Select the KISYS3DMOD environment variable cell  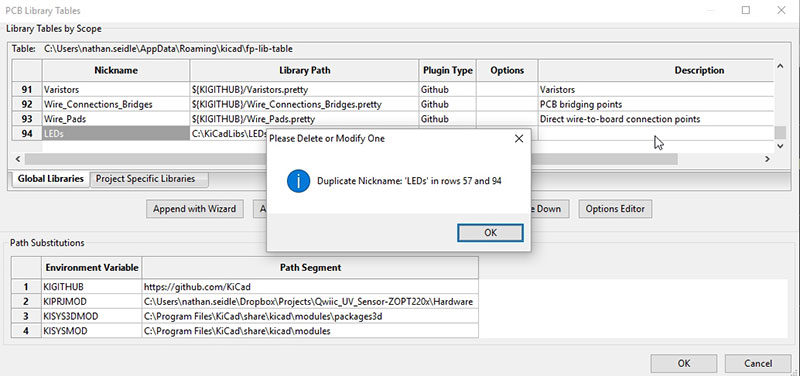92,316
